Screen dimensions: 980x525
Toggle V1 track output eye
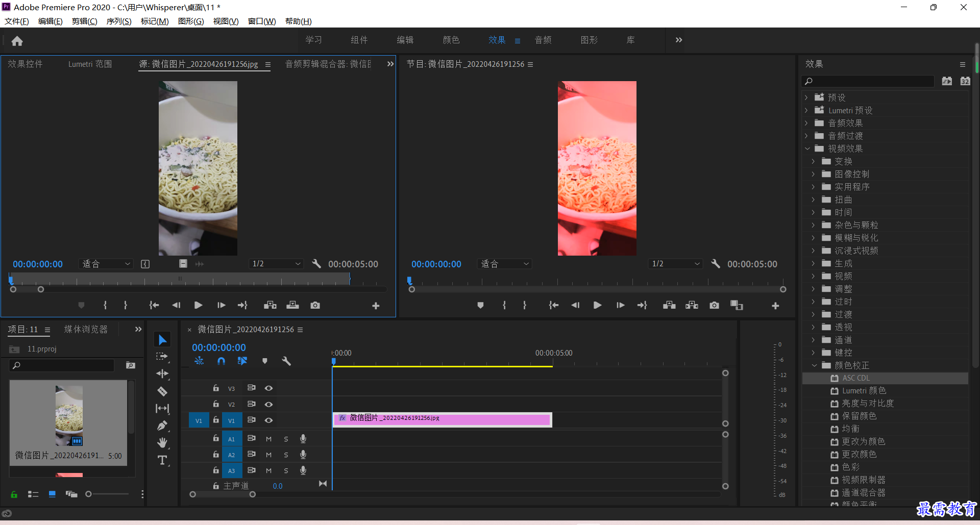268,420
